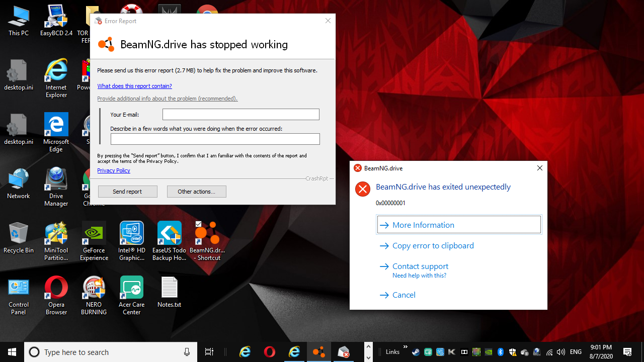644x362 pixels.
Task: Open Steam from the system tray
Action: point(416,352)
